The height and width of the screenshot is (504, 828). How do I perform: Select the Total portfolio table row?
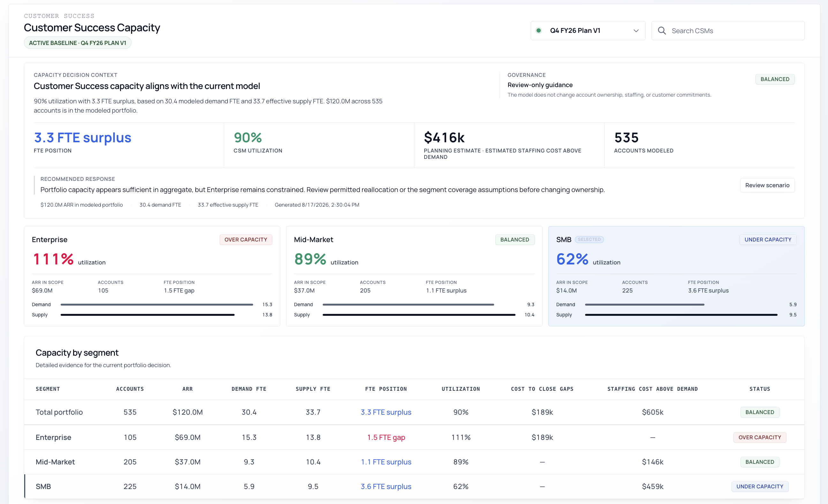414,412
